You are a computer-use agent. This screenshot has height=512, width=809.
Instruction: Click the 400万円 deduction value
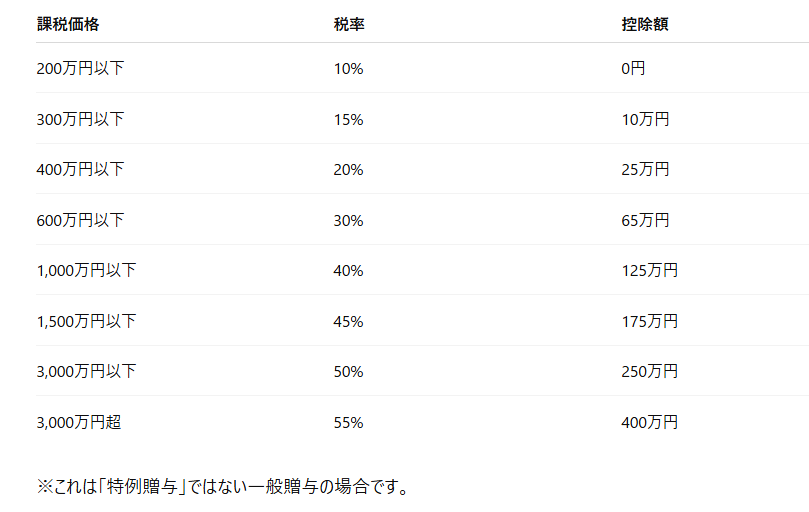tap(650, 423)
